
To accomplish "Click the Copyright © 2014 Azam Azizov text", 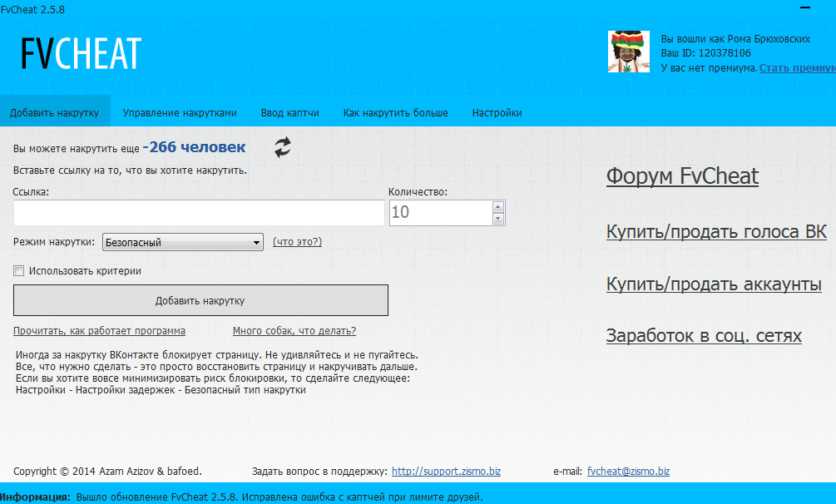I will [107, 471].
